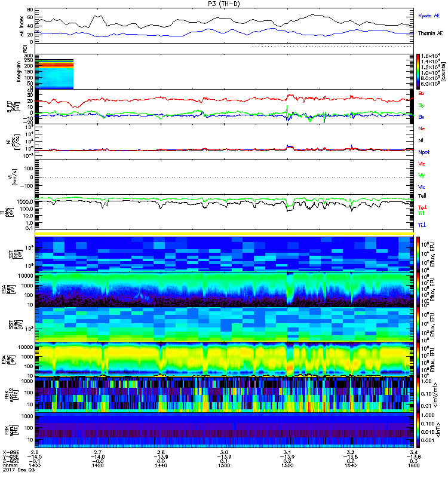Select the red Ne density label
448x478 pixels.
tap(421, 128)
